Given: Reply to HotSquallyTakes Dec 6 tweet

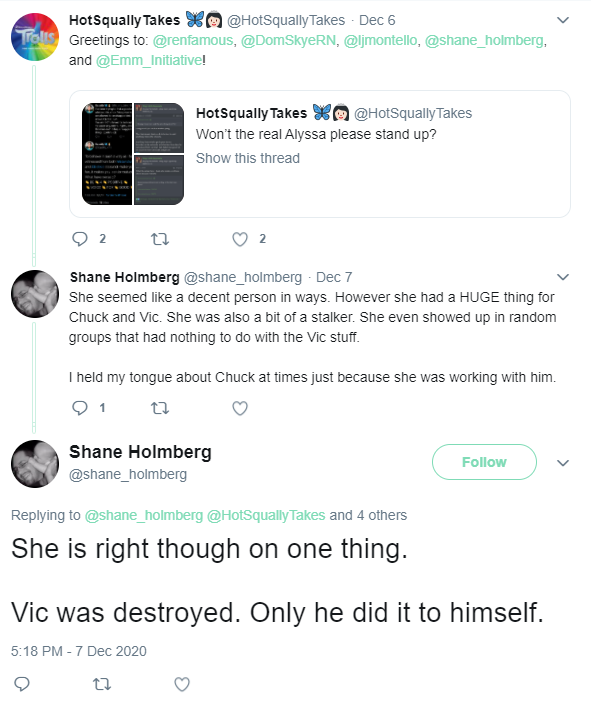Looking at the screenshot, I should click(x=80, y=239).
